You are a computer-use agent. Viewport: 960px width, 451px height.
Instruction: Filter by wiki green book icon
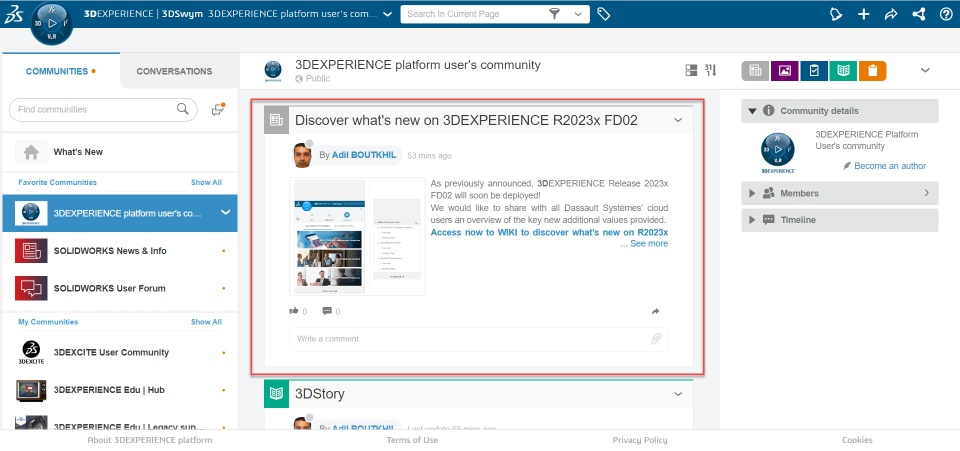coord(843,71)
